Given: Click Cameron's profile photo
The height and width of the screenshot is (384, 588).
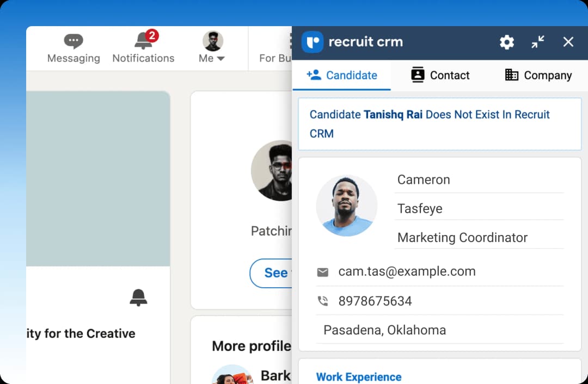Looking at the screenshot, I should (x=347, y=206).
